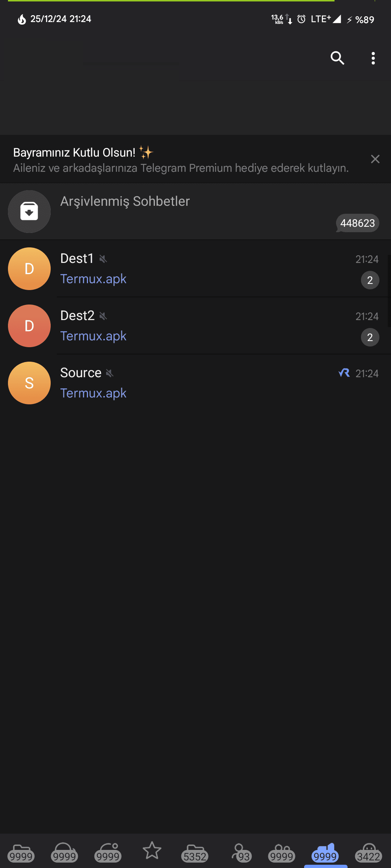Switch to the star favorites tab
This screenshot has width=391, height=868.
[x=152, y=851]
